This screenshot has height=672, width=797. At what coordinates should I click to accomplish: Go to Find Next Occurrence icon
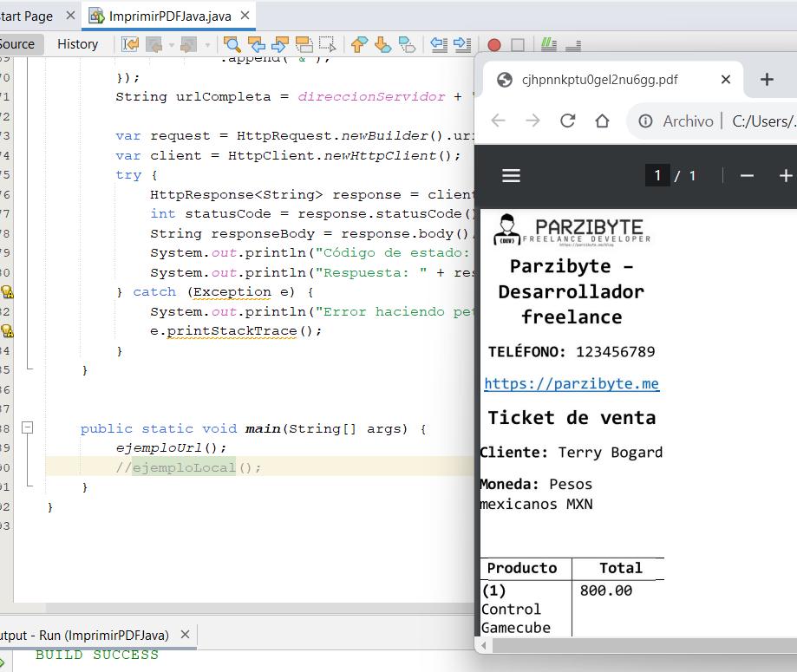click(x=279, y=45)
